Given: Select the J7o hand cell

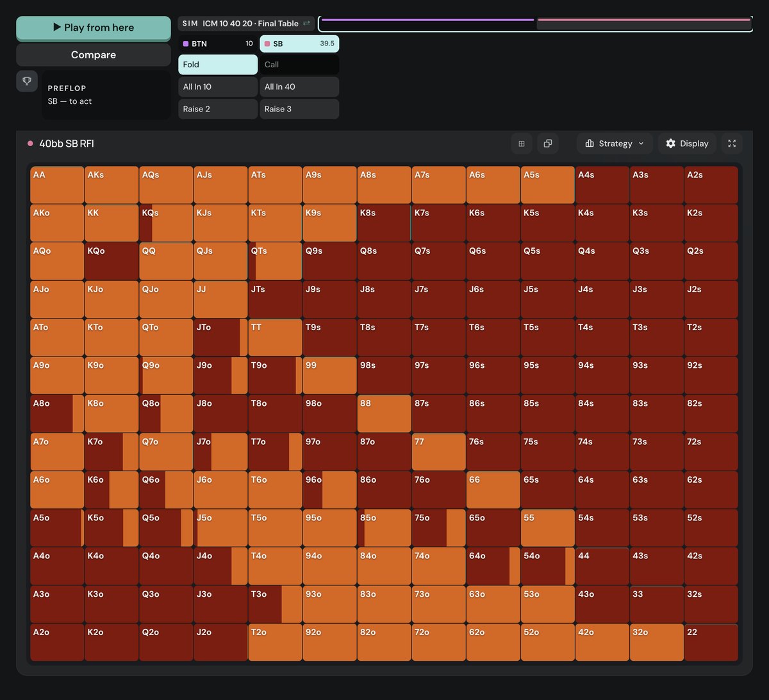Looking at the screenshot, I should tap(220, 452).
